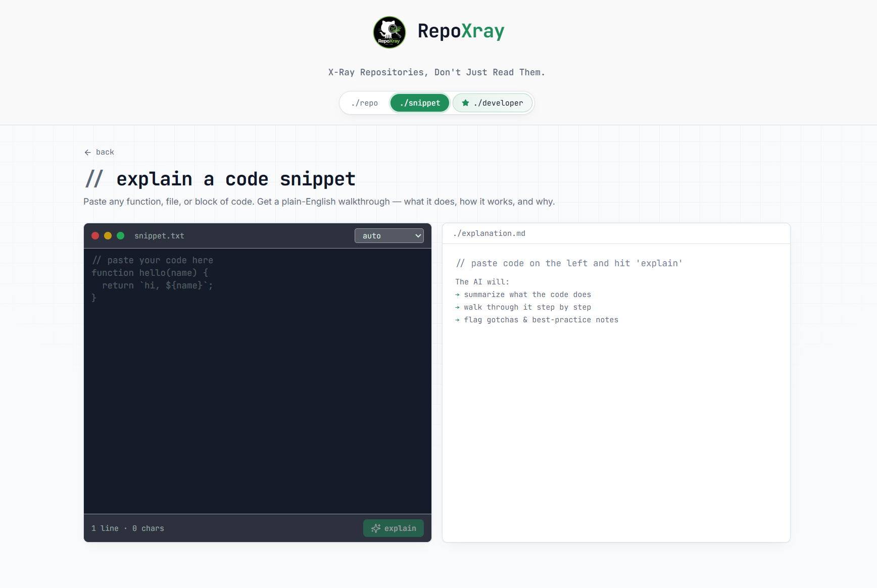Click the 'paste code on the left' hint
Image resolution: width=877 pixels, height=588 pixels.
click(x=569, y=263)
